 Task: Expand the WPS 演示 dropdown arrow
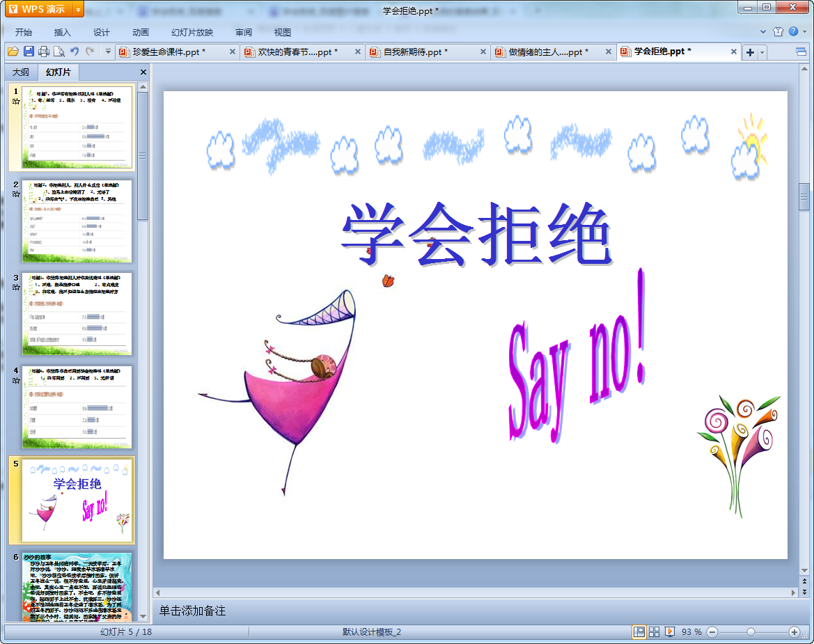click(x=79, y=9)
